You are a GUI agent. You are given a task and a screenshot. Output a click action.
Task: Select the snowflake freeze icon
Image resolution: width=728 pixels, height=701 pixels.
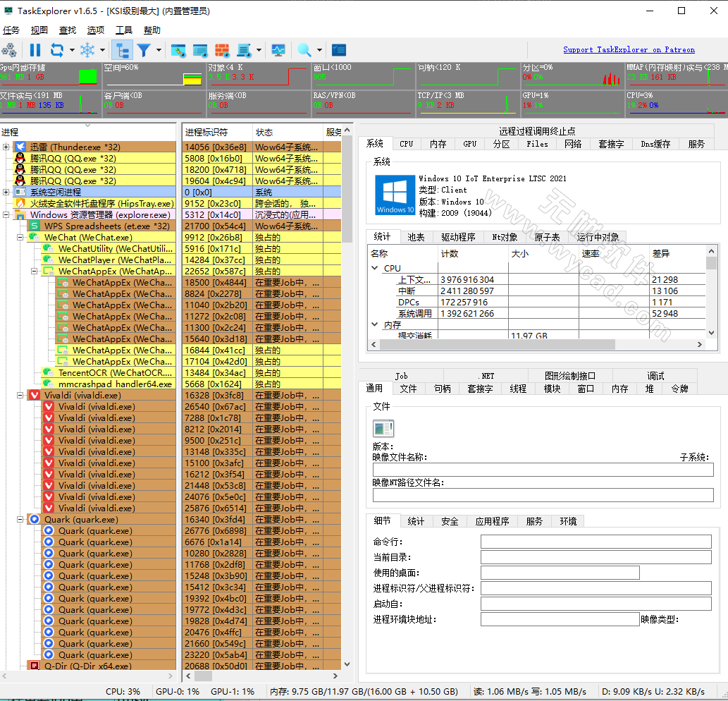click(87, 50)
